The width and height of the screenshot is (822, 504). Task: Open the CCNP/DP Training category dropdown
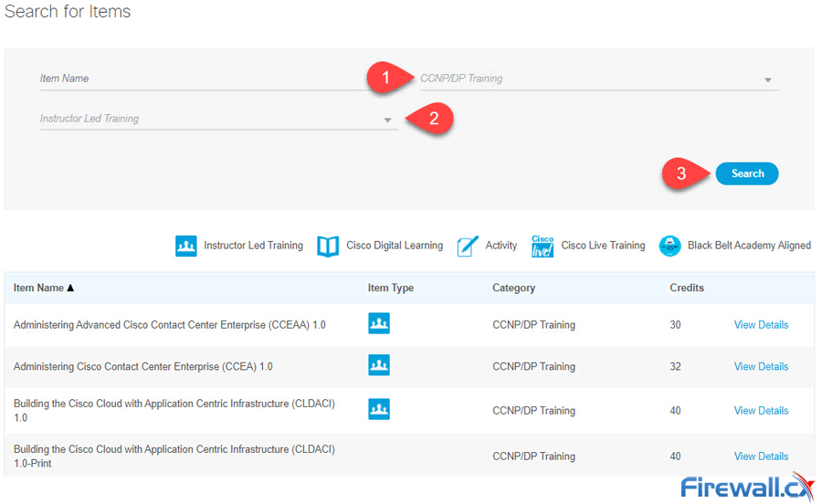pyautogui.click(x=599, y=79)
